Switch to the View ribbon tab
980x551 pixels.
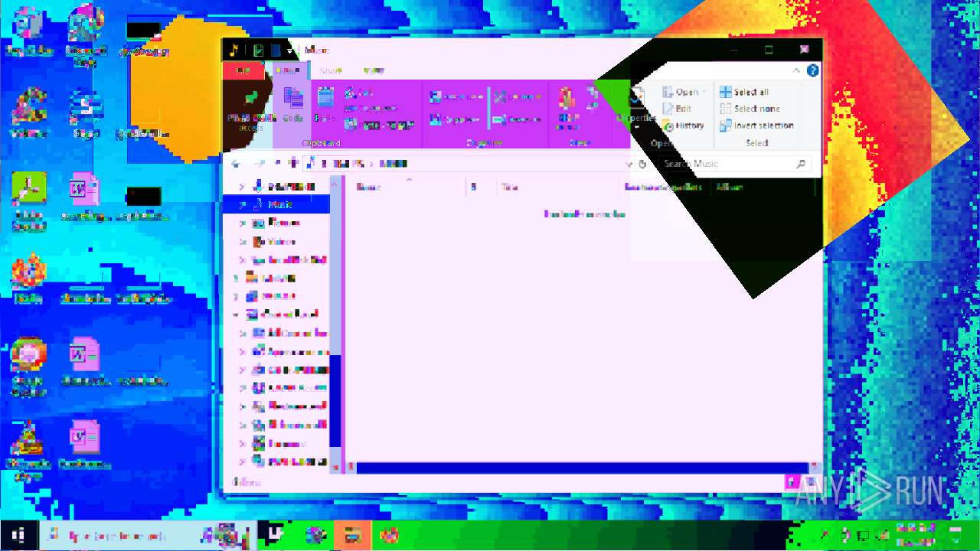(x=374, y=70)
